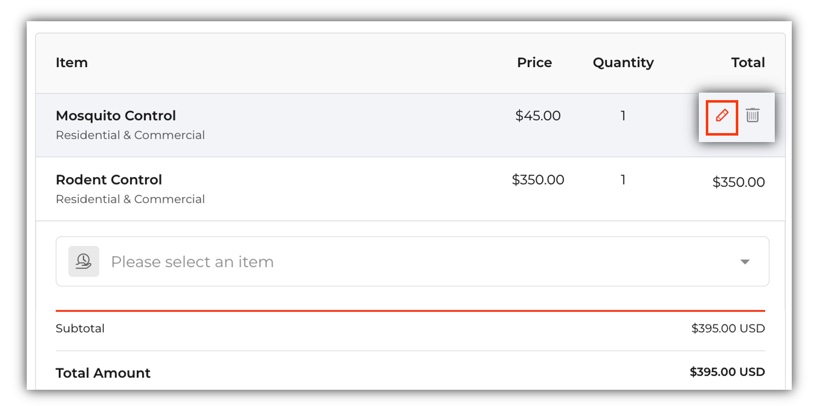Viewport: 822px width, 406px height.
Task: Click the $45.00 price of Mosquito Control
Action: pos(538,116)
